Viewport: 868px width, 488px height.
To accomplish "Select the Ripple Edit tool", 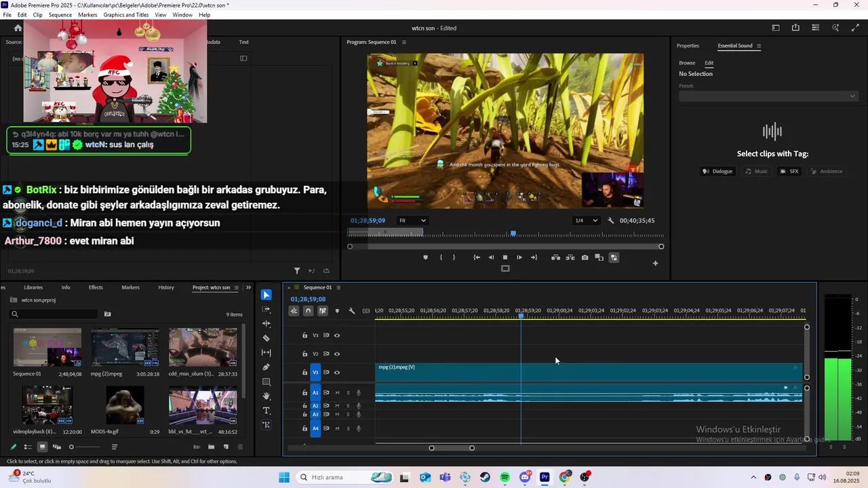I will tap(267, 323).
